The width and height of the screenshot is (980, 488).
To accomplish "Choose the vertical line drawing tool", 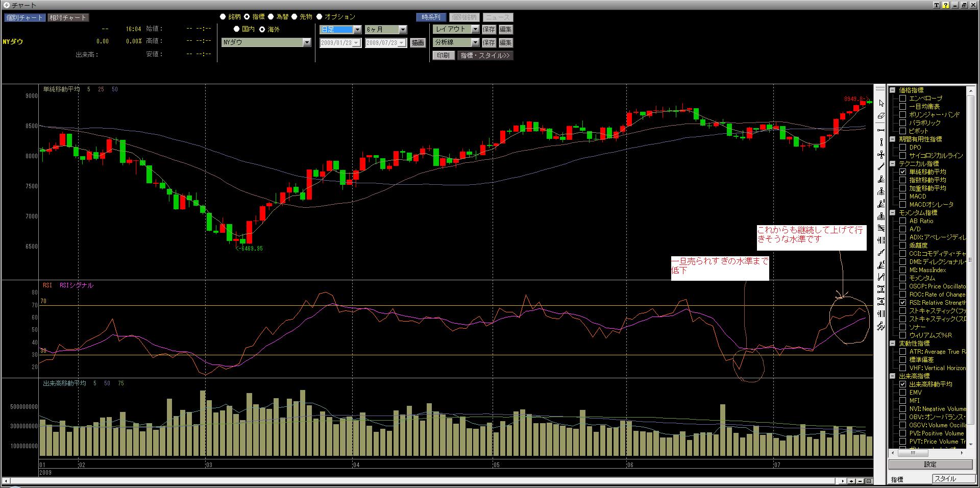I will point(881,142).
